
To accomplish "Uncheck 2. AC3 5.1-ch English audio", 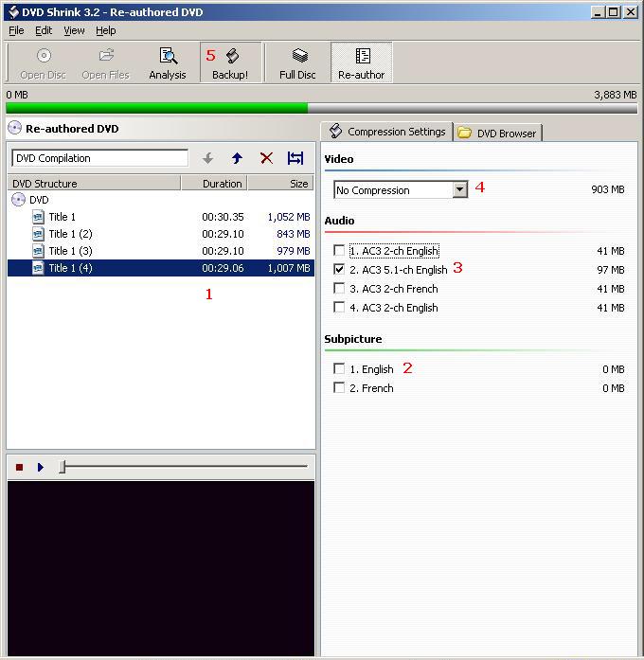I will click(x=339, y=269).
